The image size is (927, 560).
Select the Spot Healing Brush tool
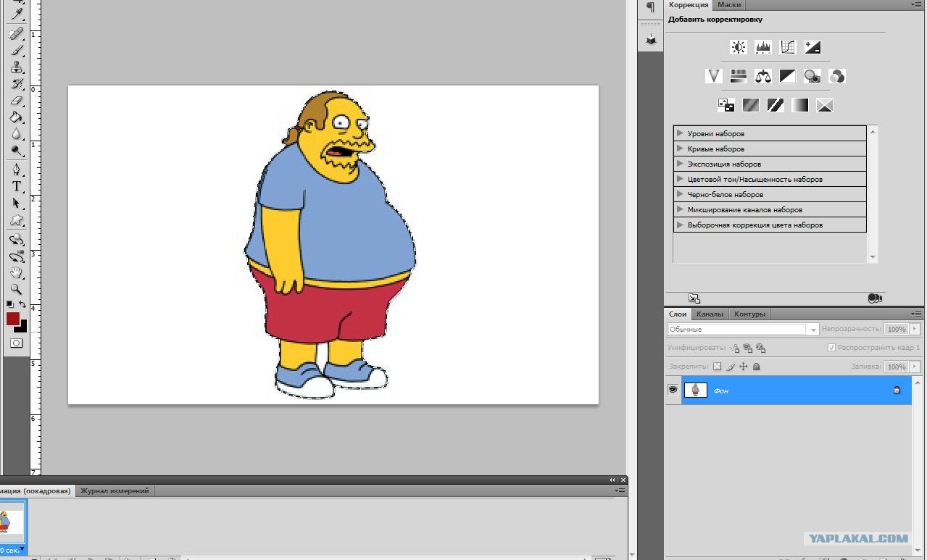pyautogui.click(x=17, y=34)
